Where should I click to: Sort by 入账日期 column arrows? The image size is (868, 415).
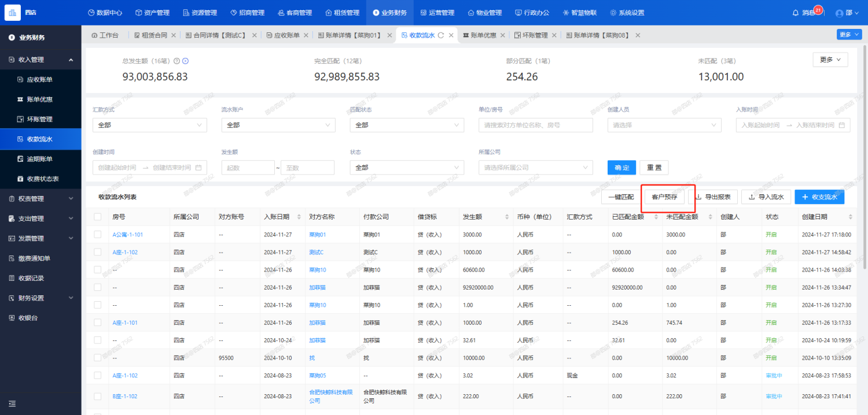pos(299,217)
